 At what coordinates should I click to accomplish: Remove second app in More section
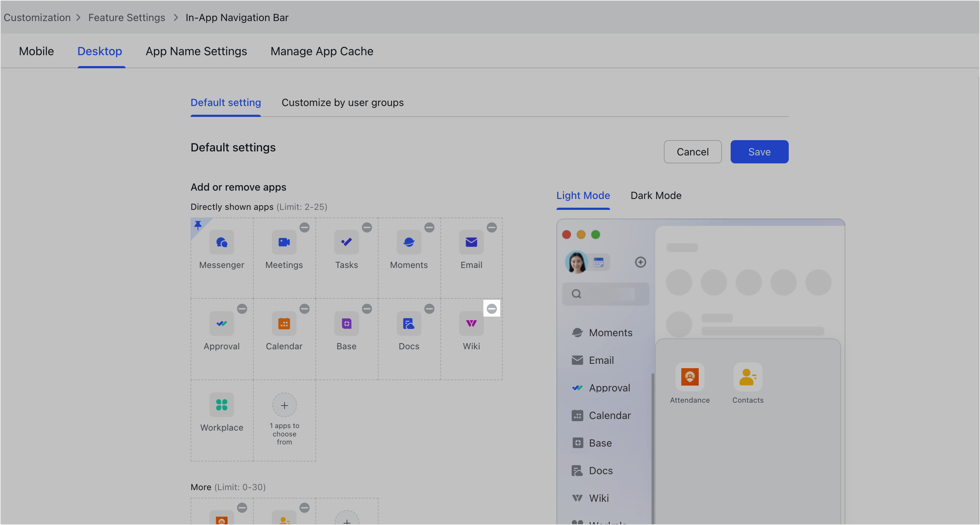305,508
